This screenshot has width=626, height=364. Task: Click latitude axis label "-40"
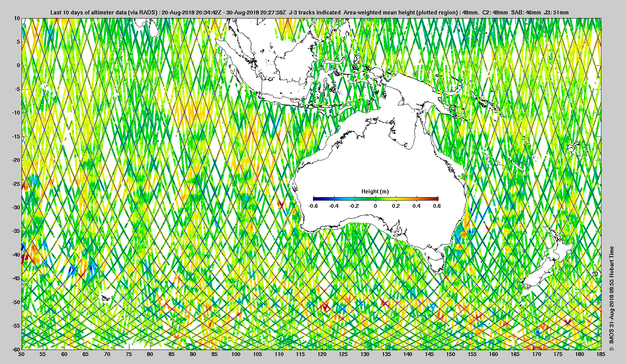pos(16,255)
